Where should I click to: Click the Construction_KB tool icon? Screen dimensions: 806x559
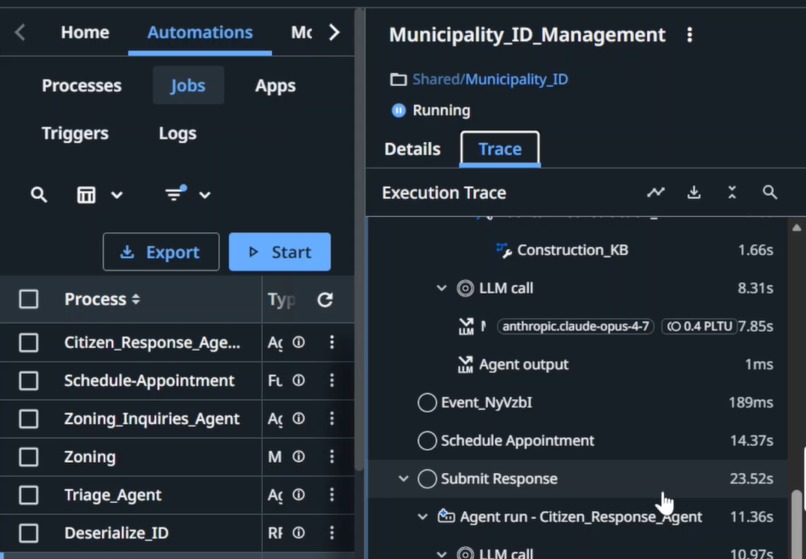point(504,250)
